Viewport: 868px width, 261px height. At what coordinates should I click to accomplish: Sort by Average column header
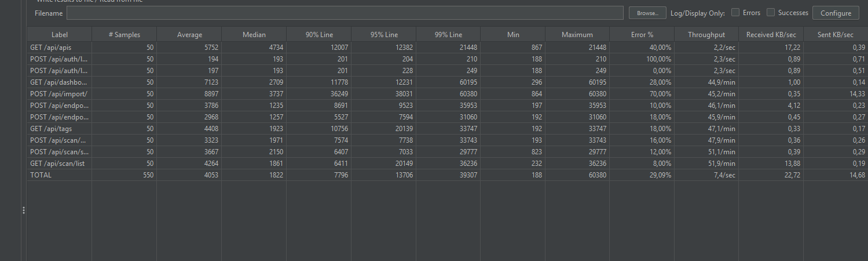[189, 35]
